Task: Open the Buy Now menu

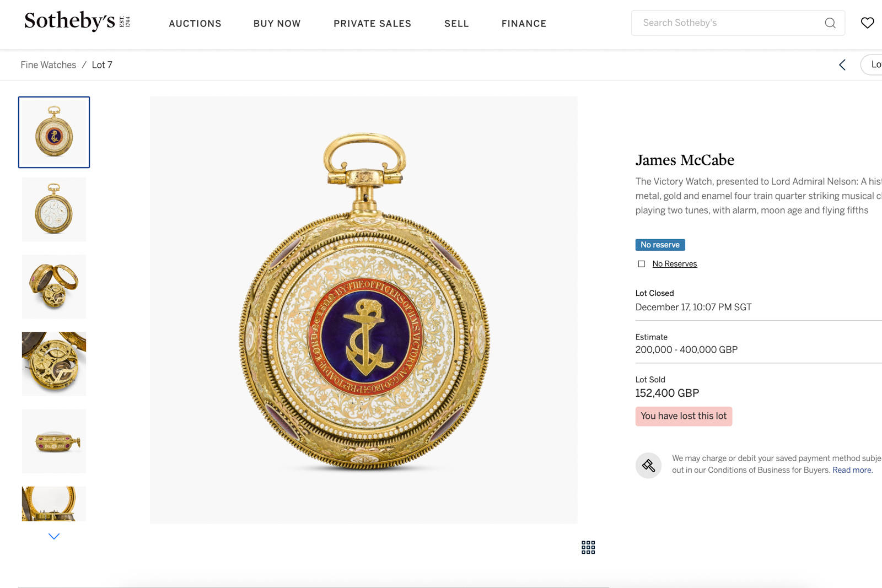Action: (277, 24)
